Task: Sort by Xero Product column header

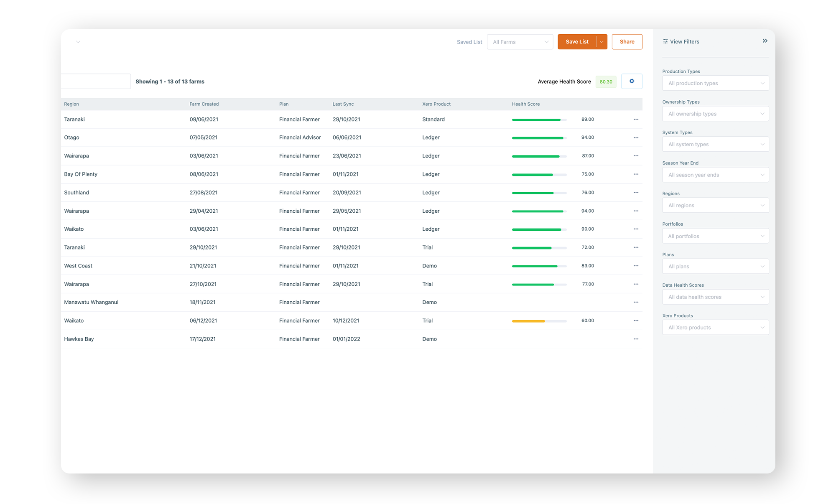Action: (x=436, y=104)
